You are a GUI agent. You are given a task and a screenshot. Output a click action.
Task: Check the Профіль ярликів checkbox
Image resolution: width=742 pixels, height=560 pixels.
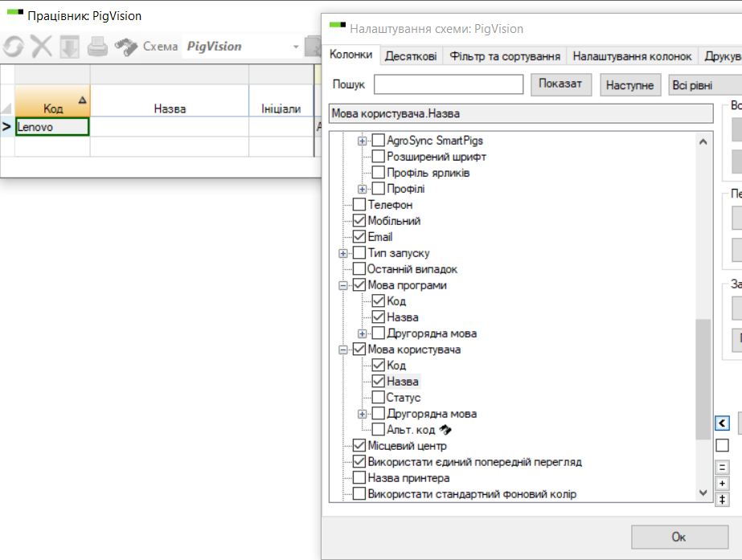coord(378,172)
